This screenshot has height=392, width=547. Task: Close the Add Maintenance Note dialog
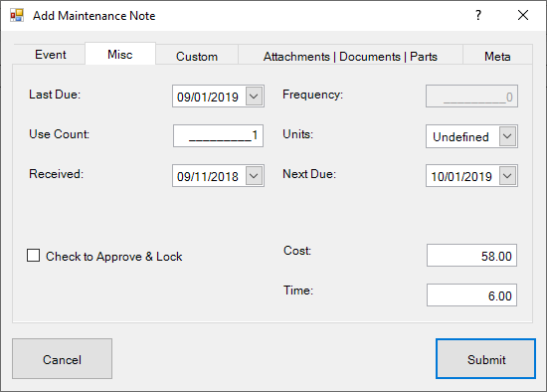pyautogui.click(x=523, y=15)
